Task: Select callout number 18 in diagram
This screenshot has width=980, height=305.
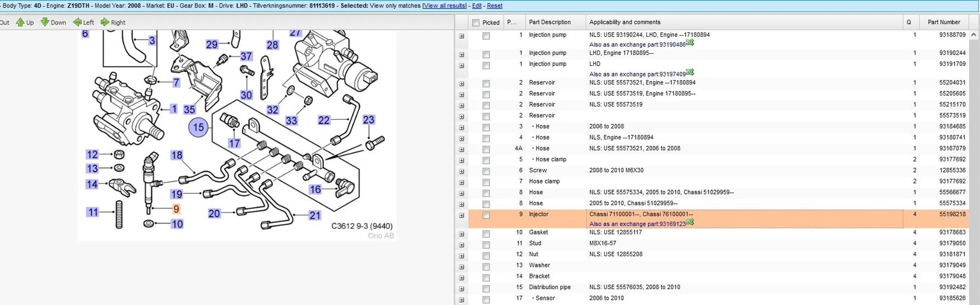Action: (176, 155)
